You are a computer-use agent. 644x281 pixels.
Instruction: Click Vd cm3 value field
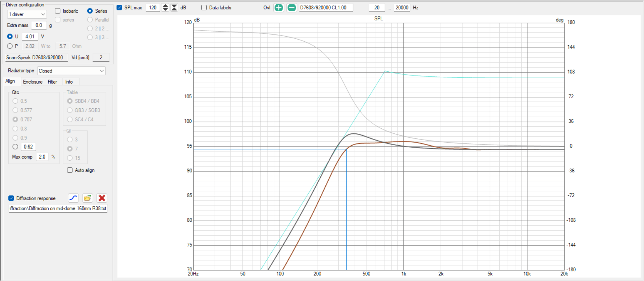coord(101,58)
